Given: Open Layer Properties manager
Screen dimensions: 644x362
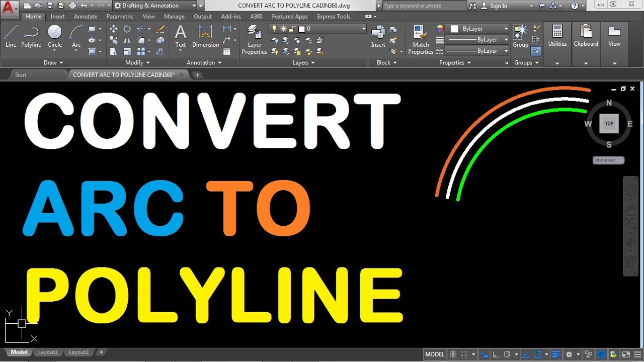Looking at the screenshot, I should pyautogui.click(x=254, y=40).
